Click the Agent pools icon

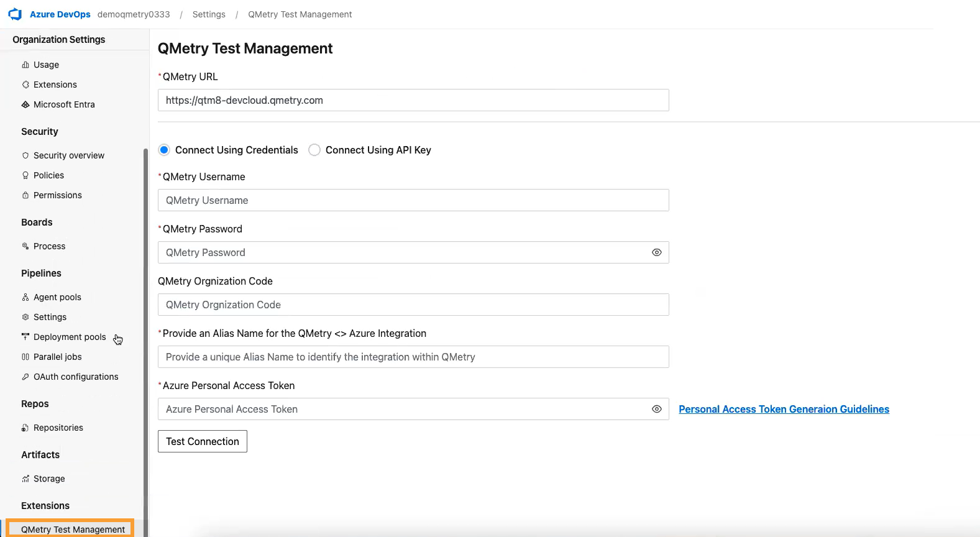click(25, 297)
